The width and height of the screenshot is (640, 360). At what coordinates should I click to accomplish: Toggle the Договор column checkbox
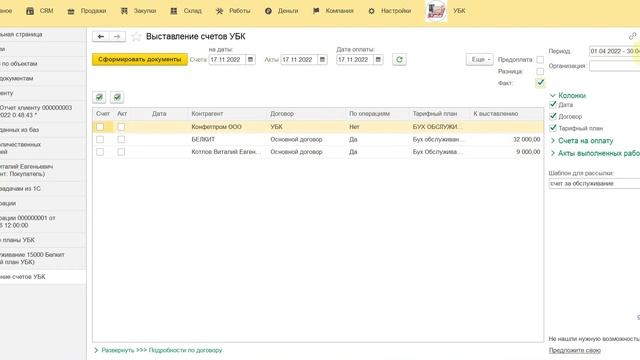pos(553,116)
